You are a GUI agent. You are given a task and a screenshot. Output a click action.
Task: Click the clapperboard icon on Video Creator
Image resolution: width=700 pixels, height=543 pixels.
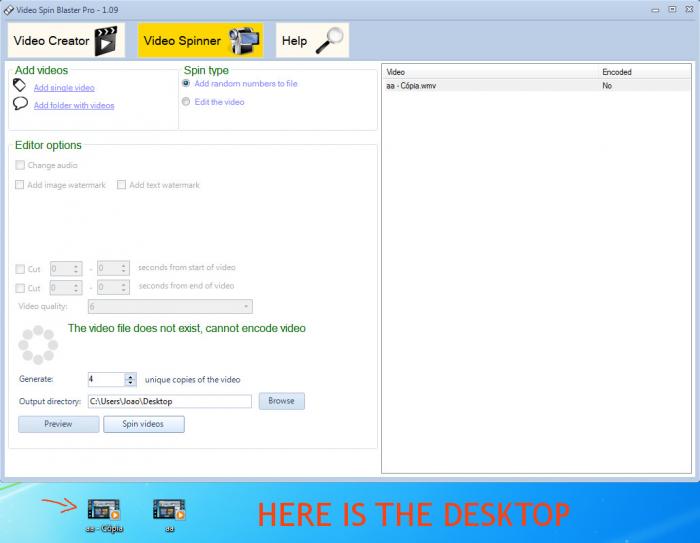pyautogui.click(x=106, y=41)
